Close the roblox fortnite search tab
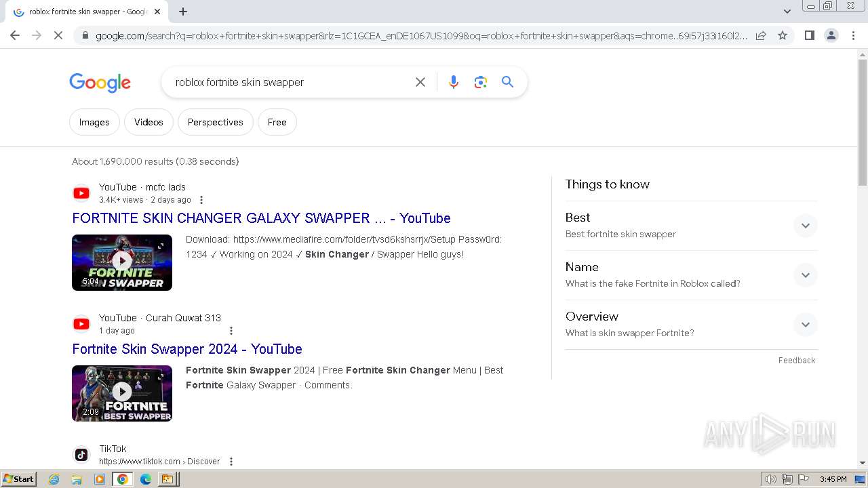Screen dimensions: 868x488 (157, 12)
